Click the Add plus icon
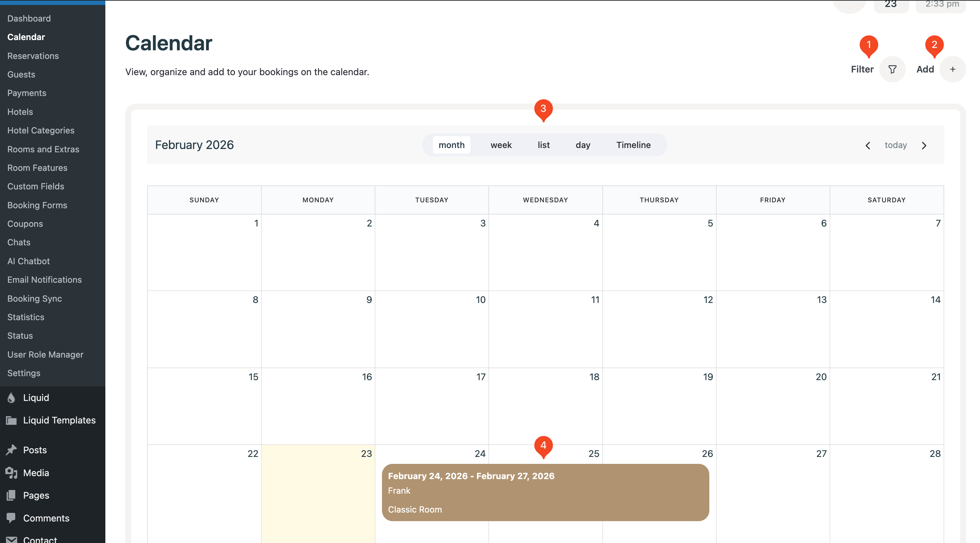Viewport: 980px width, 543px height. pos(952,69)
